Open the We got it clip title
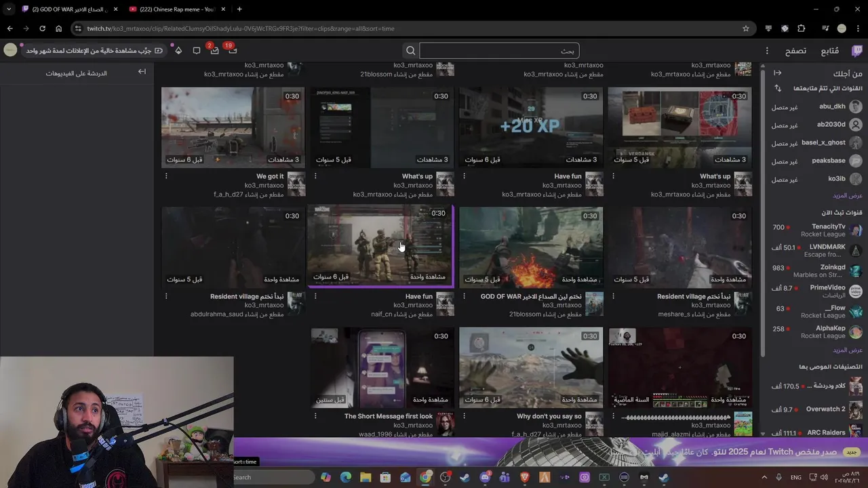The height and width of the screenshot is (488, 868). (x=270, y=176)
